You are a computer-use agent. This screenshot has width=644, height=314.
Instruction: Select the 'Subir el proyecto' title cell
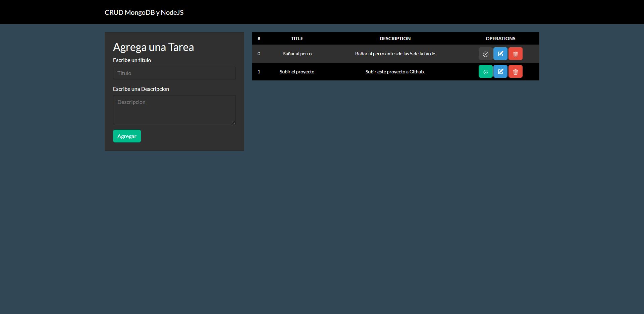[297, 72]
